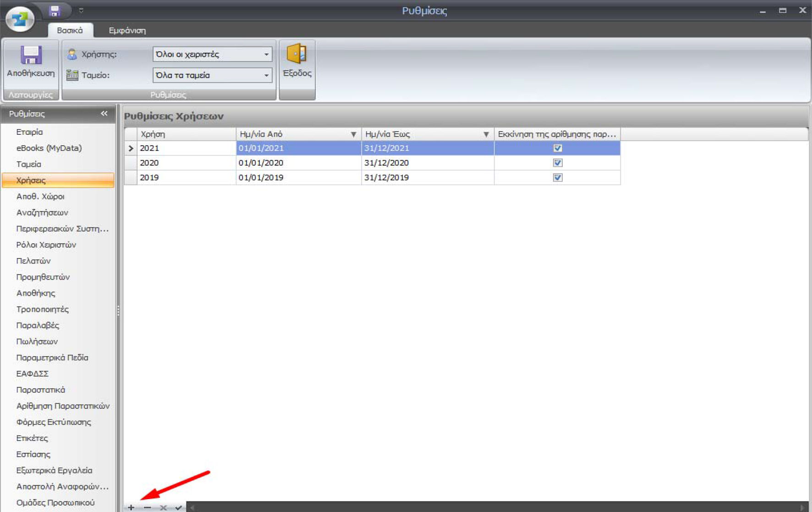The image size is (812, 512).
Task: Open eBooks (MyData) settings
Action: (x=49, y=148)
